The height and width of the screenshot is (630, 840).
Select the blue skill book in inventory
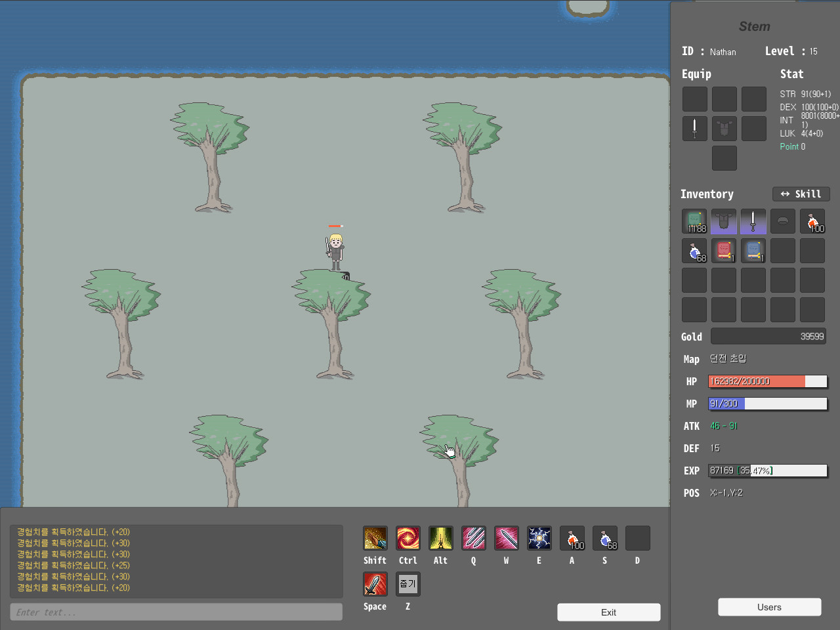[x=753, y=251]
